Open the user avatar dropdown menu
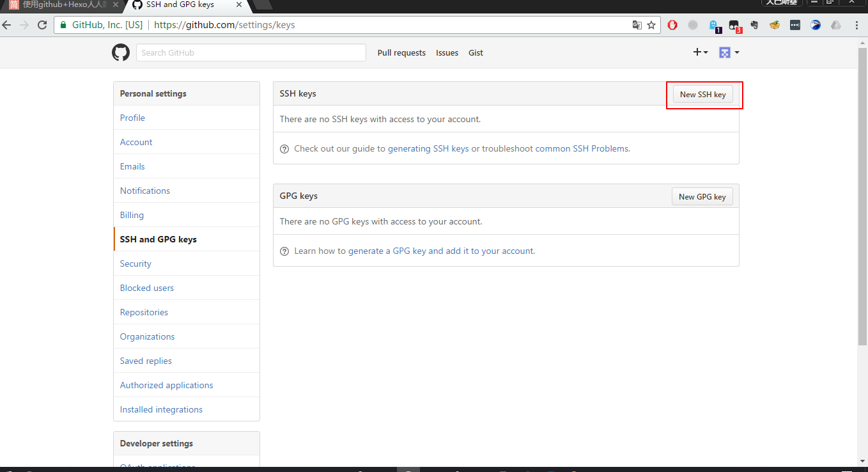The height and width of the screenshot is (472, 868). 729,52
